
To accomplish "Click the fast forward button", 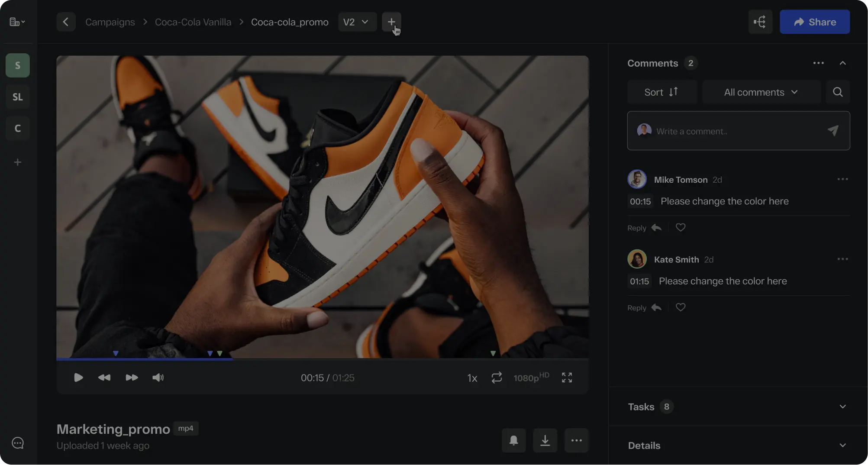I will (x=132, y=378).
